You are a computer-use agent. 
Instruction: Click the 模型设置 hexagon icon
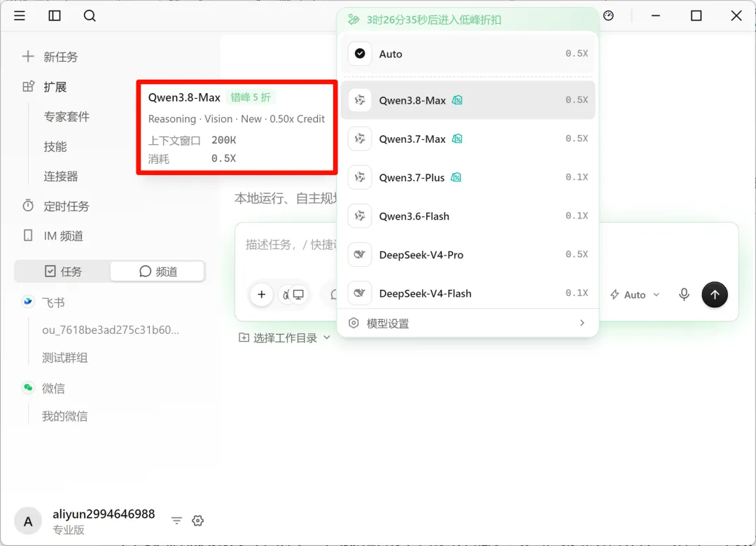[353, 323]
